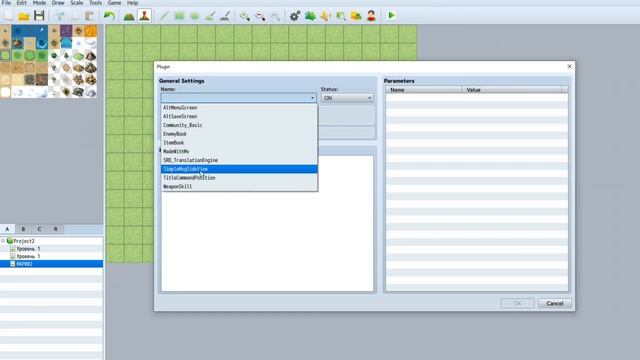The height and width of the screenshot is (360, 640).
Task: Click the green Playtest arrow icon
Action: coord(391,16)
